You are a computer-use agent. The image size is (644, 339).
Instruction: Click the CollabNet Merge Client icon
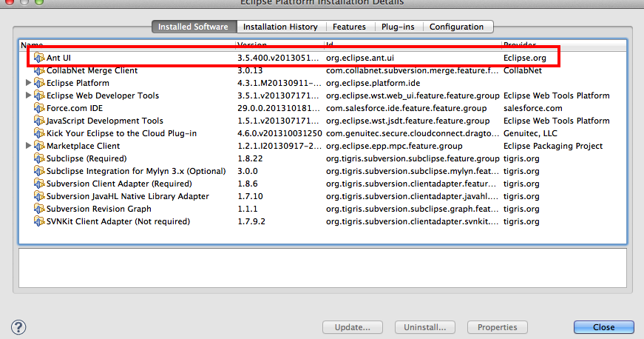pos(39,70)
